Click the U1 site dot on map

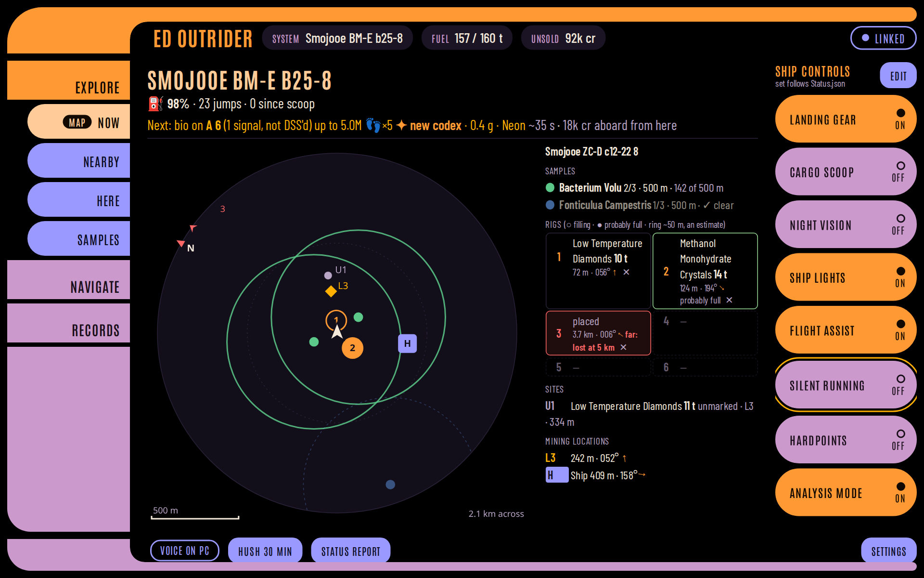[x=328, y=276]
